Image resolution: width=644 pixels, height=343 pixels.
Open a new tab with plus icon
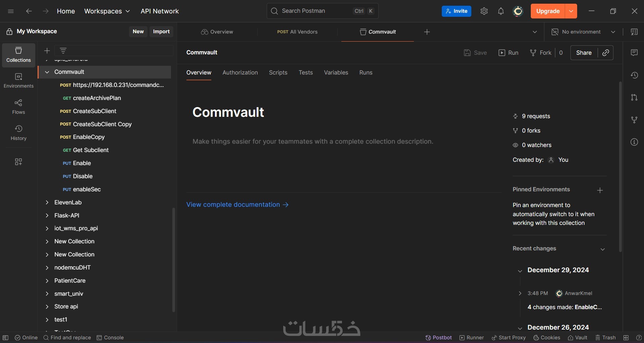427,32
